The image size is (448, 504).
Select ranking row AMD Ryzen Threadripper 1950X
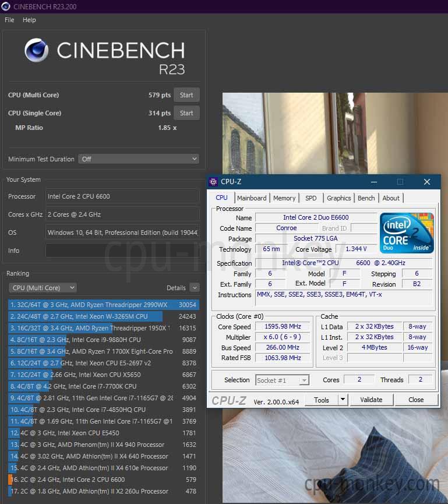click(x=104, y=328)
